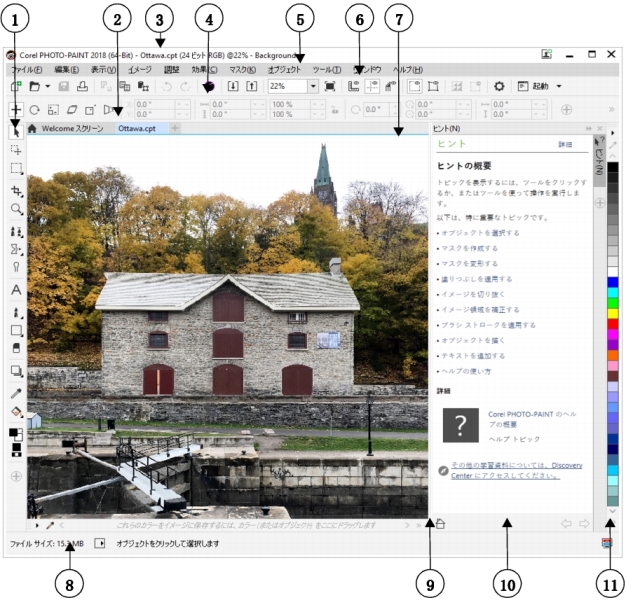This screenshot has width=626, height=600.
Task: Open the Options gear icon
Action: 499,87
